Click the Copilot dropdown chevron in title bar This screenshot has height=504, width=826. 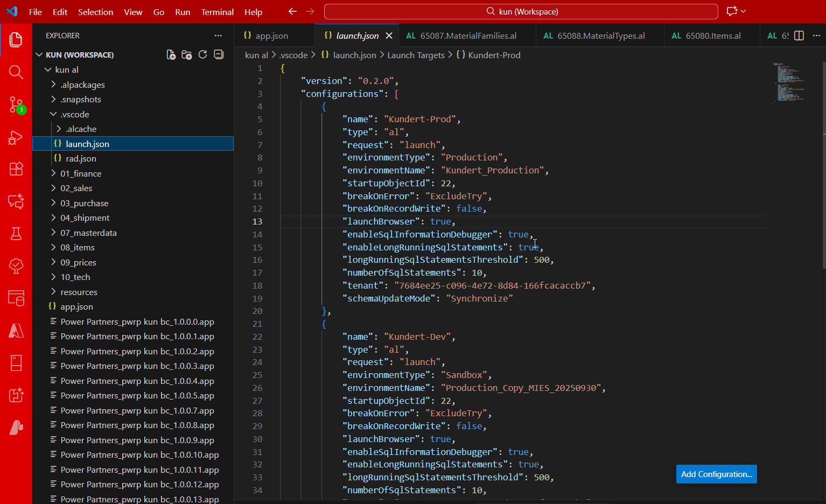point(744,11)
